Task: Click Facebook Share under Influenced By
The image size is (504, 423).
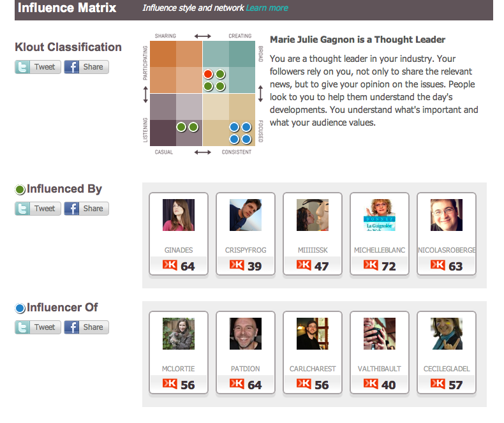Action: 86,209
